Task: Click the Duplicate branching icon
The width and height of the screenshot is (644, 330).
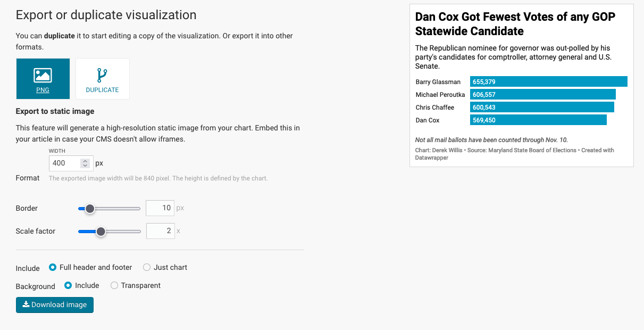Action: tap(102, 75)
